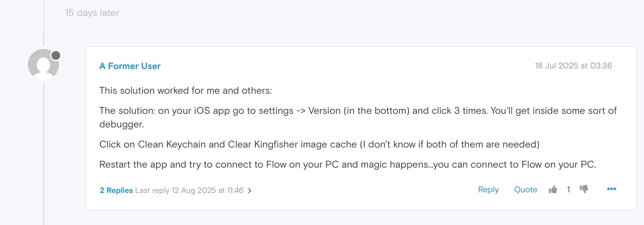Click the post timestamp 18 Jul 2025
The width and height of the screenshot is (644, 225).
573,66
